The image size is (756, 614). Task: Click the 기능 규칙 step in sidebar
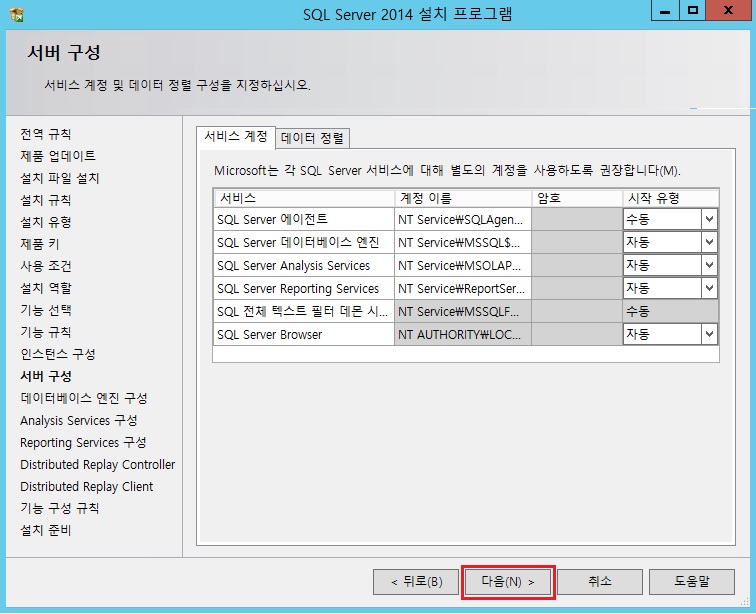46,332
